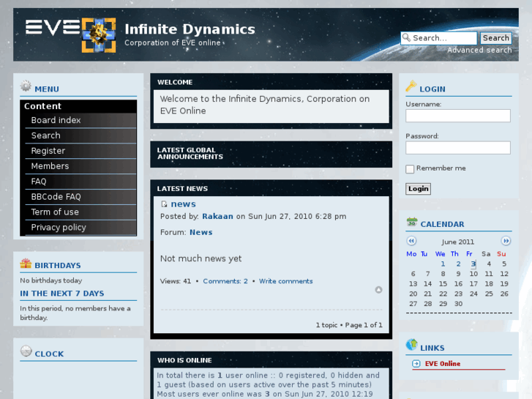Click the calendar icon beside Calendar heading
The width and height of the screenshot is (532, 399).
412,222
